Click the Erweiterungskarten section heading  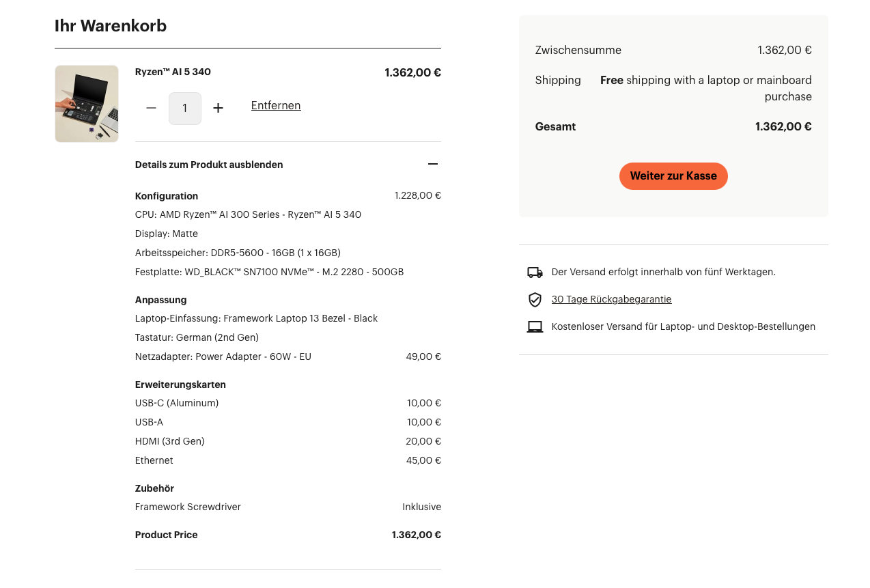click(x=180, y=384)
